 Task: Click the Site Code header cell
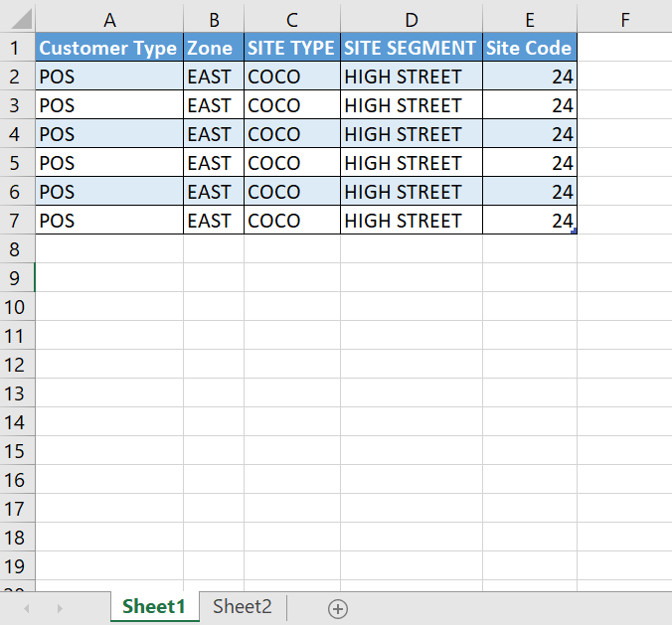click(530, 47)
